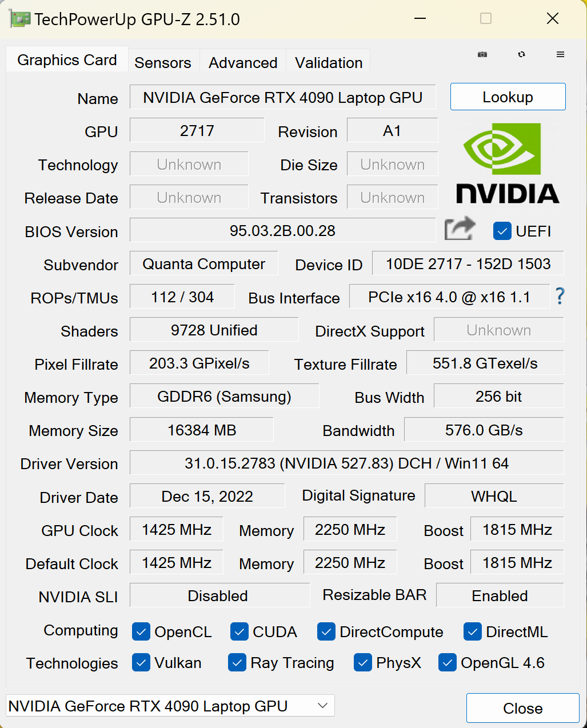Screen dimensions: 587x728
Task: Click the question mark next to Bus Interface
Action: [560, 297]
